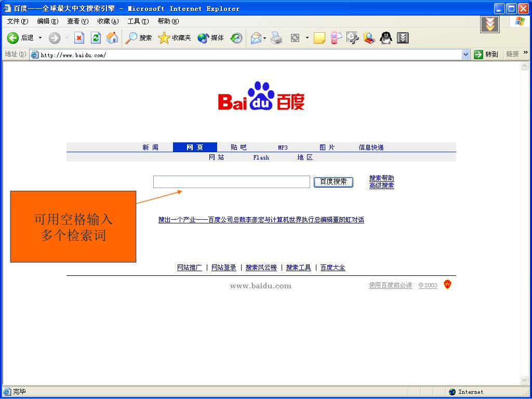532x399 pixels.
Task: Expand the dropdown arrow beside the edit icon
Action: coord(307,38)
